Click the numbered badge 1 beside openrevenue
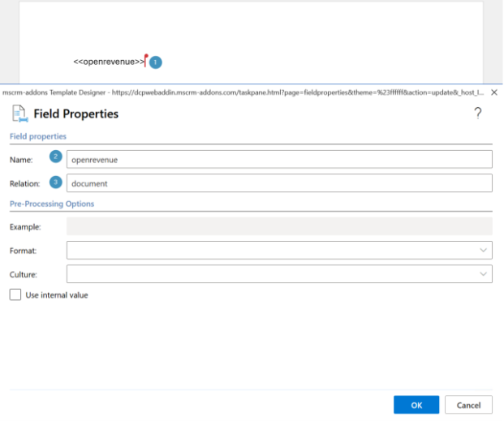Screen dimensions: 504x421 pos(156,62)
